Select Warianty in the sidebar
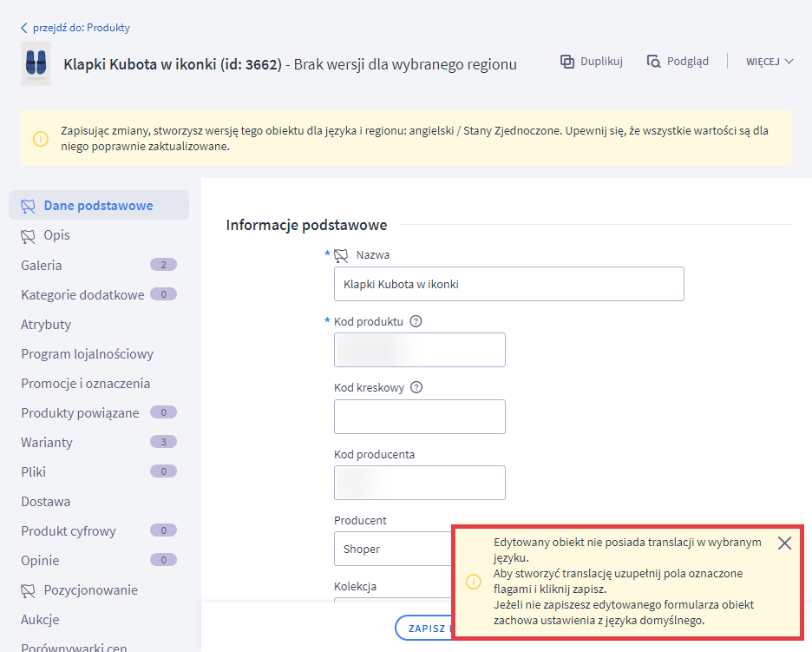Screen dimensions: 812x652 (47, 443)
